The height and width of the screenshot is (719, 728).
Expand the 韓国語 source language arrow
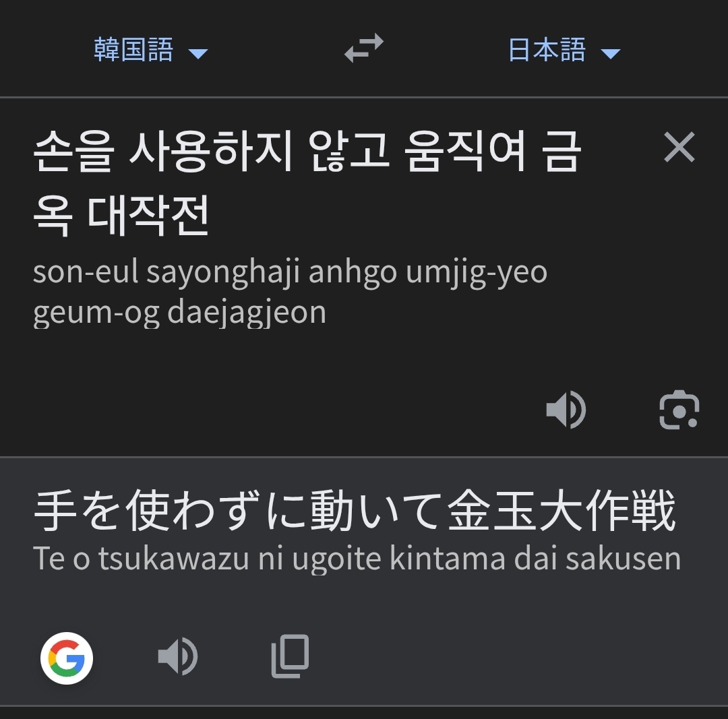click(x=198, y=54)
